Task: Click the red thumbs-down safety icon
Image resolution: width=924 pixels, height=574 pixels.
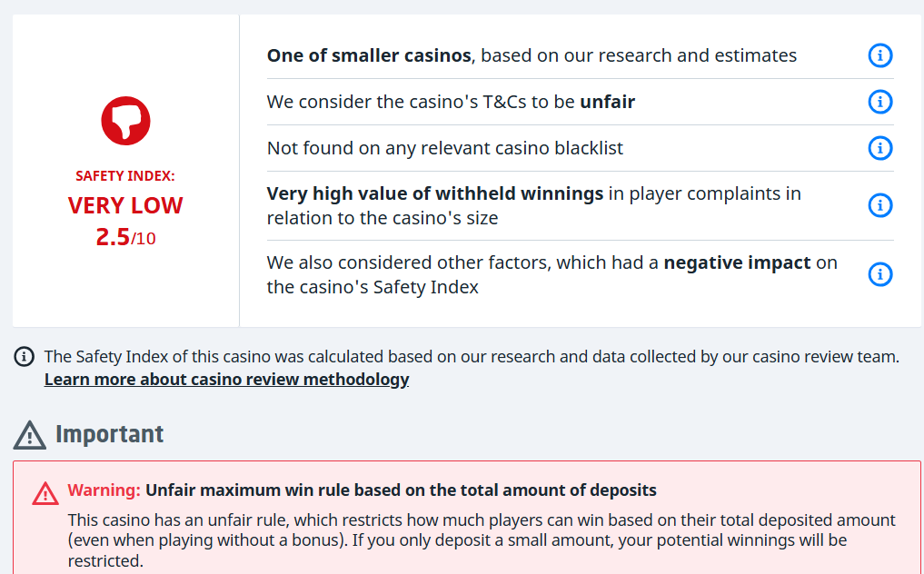Action: coord(125,120)
